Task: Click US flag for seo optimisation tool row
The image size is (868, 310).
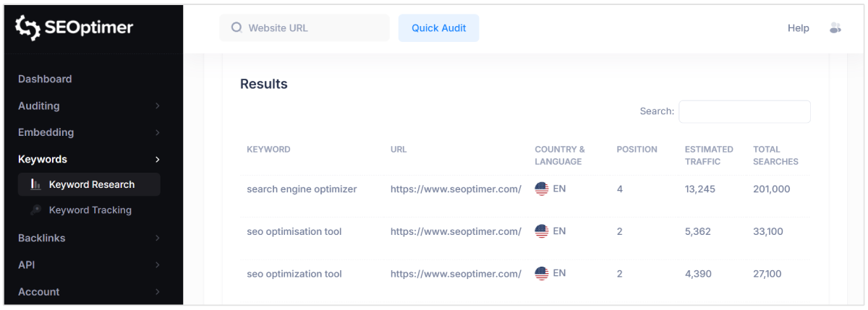Action: (x=542, y=231)
